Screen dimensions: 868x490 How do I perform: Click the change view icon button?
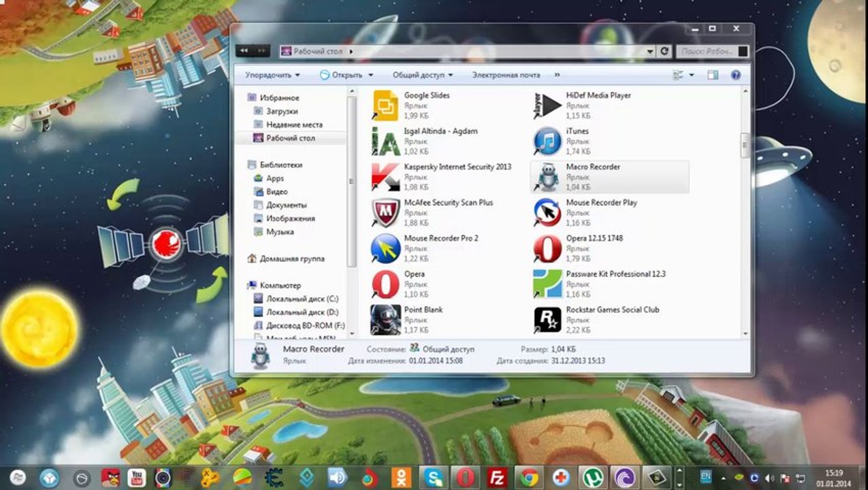[x=678, y=75]
